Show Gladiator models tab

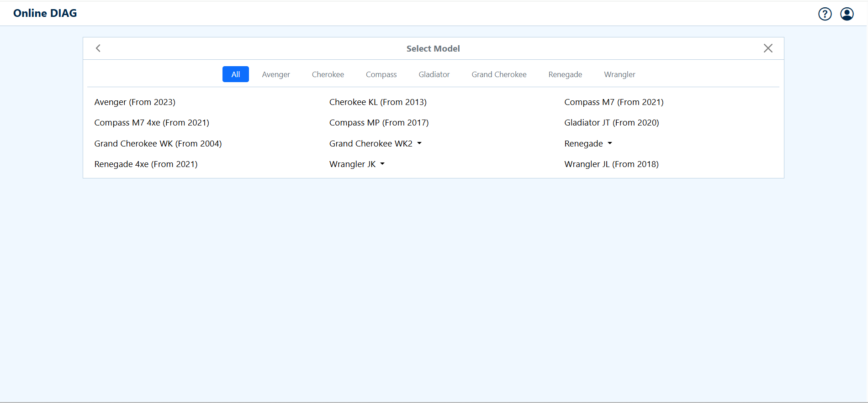(x=434, y=74)
